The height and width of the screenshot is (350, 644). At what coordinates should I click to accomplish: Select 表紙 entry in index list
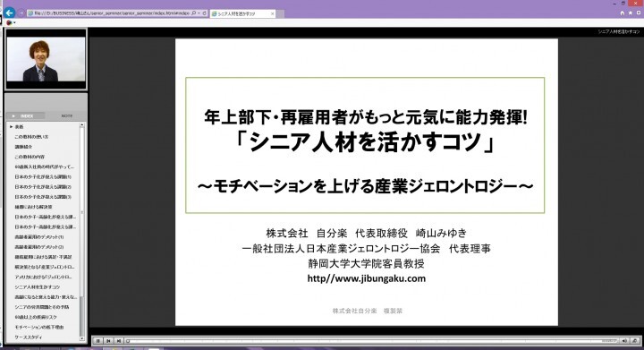click(x=19, y=126)
